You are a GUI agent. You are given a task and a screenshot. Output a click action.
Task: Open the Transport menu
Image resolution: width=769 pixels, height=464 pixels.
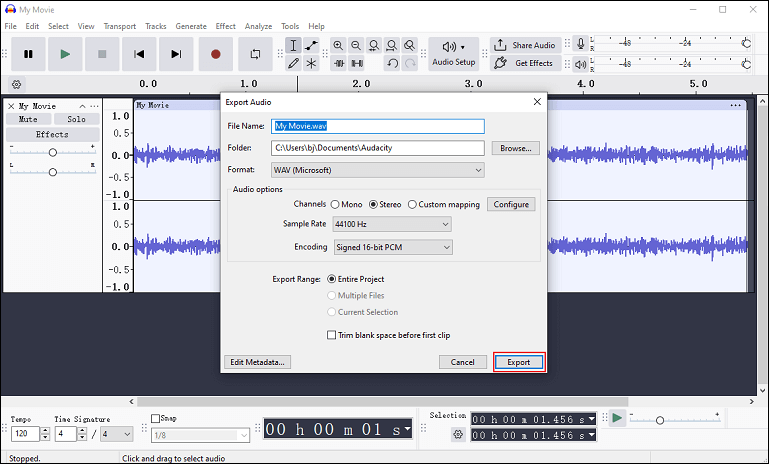(120, 26)
